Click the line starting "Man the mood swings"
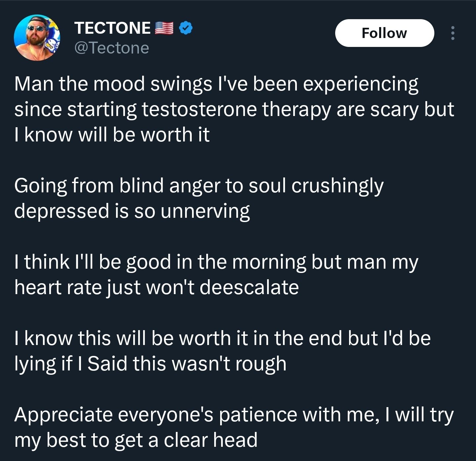Image resolution: width=476 pixels, height=461 pixels. 216,84
